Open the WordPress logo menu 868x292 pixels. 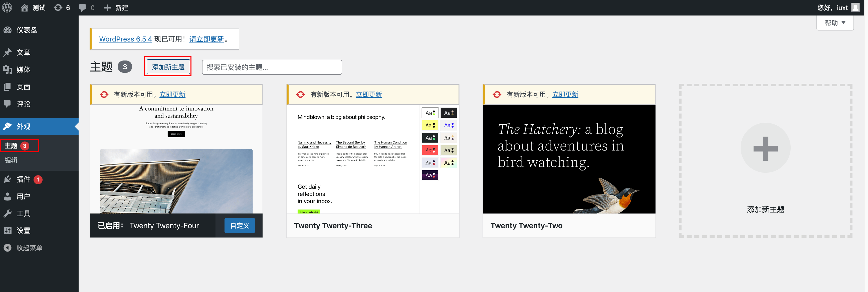click(x=7, y=7)
